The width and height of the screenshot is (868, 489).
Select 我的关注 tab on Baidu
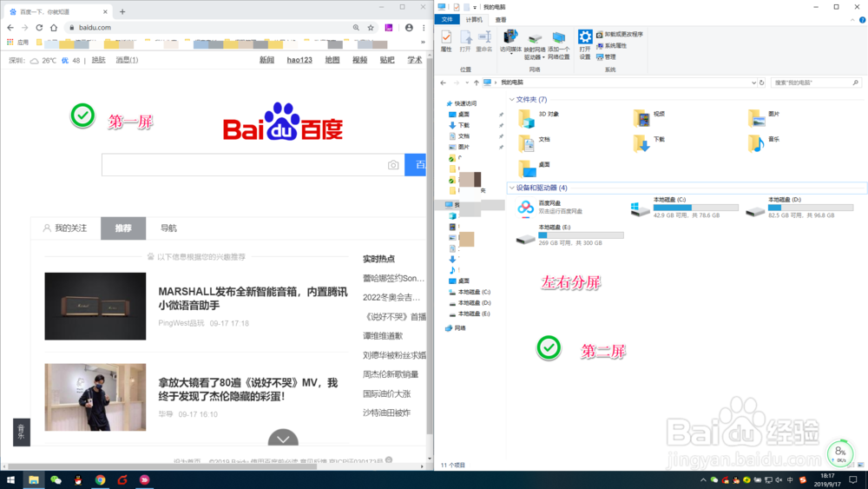click(65, 228)
